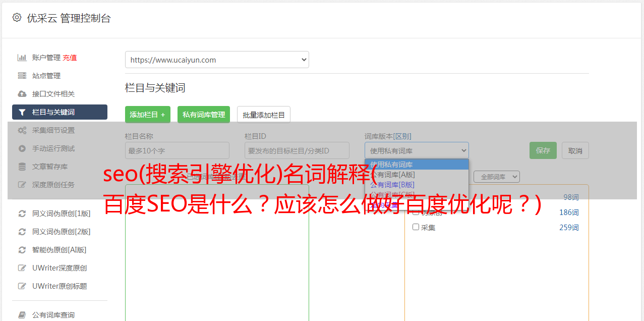
Task: Select 栏目与关键词 in the sidebar
Action: click(x=60, y=112)
